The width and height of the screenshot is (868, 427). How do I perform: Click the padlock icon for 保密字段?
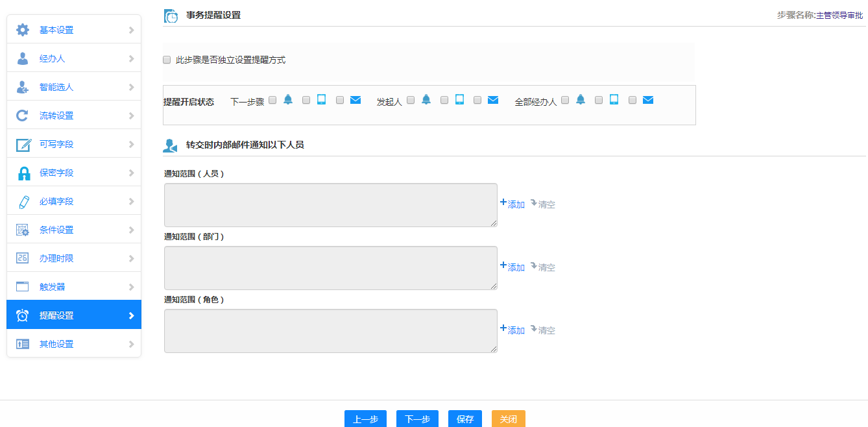(23, 173)
